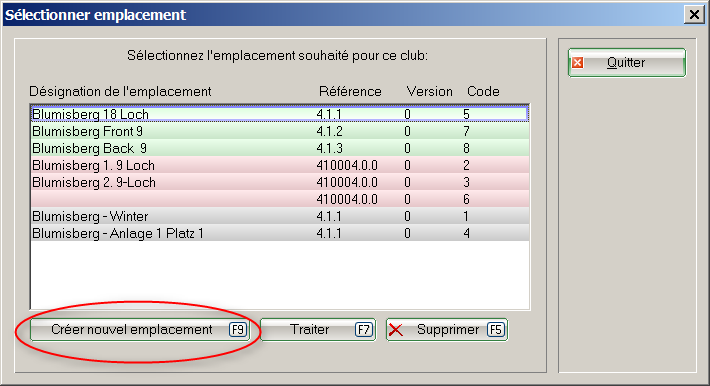Click the Supprimer button
The height and width of the screenshot is (386, 710).
[447, 329]
